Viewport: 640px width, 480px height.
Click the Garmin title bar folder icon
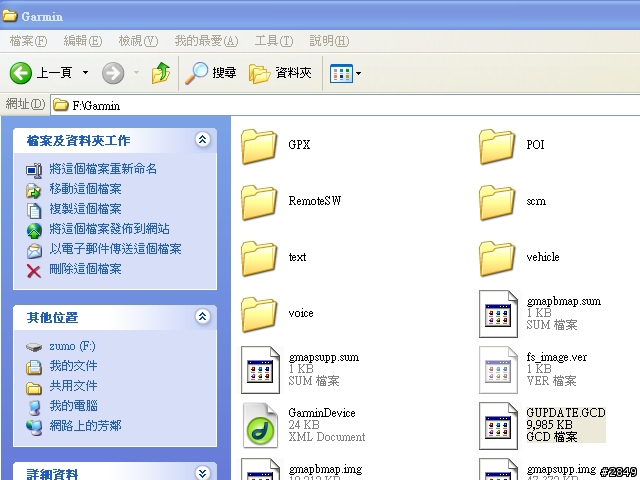(10, 16)
